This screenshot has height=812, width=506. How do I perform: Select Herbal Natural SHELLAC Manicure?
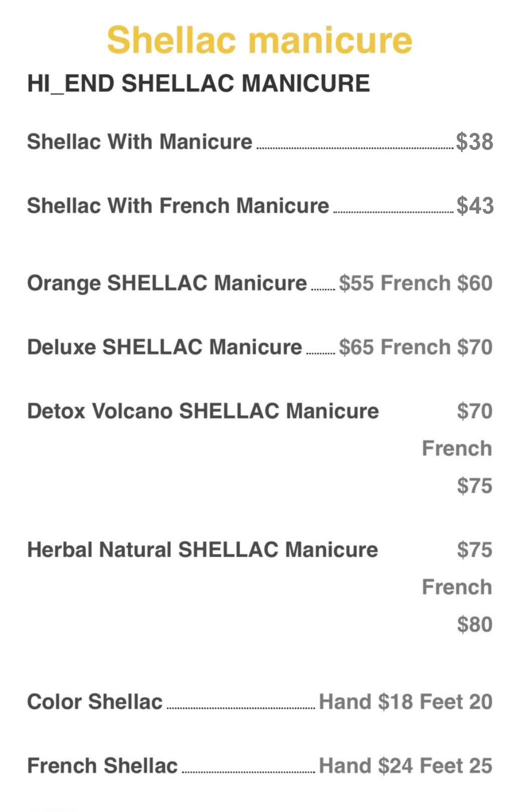(202, 550)
